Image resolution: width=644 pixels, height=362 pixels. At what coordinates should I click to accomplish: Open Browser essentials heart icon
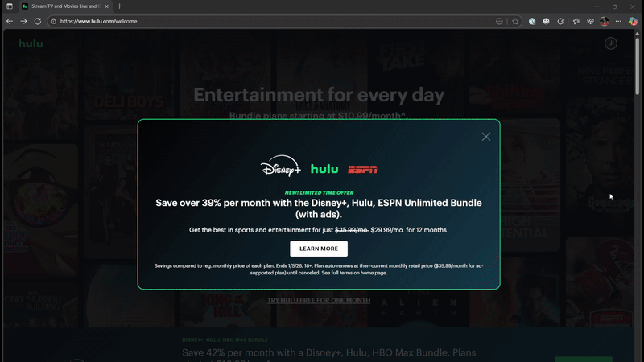pos(590,22)
